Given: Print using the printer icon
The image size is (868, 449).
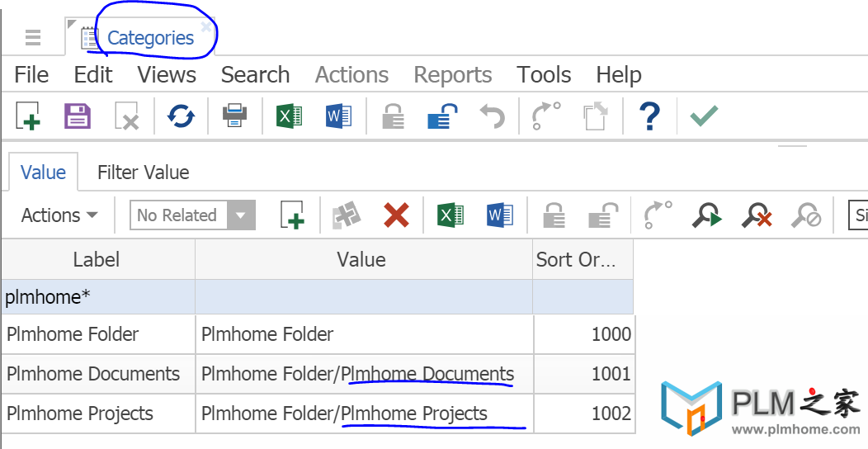Looking at the screenshot, I should click(x=234, y=116).
